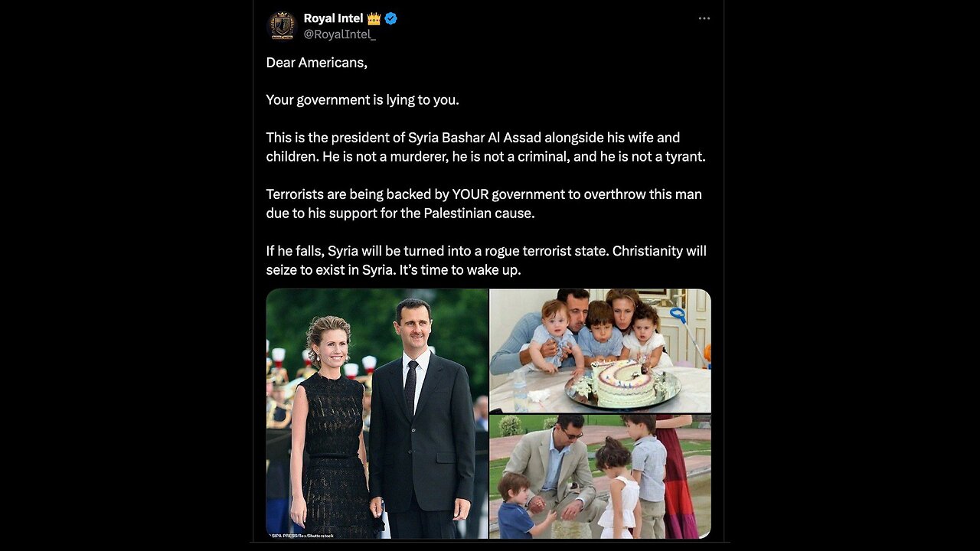Click the "Dear Americans," greeting line
980x551 pixels.
tap(317, 63)
